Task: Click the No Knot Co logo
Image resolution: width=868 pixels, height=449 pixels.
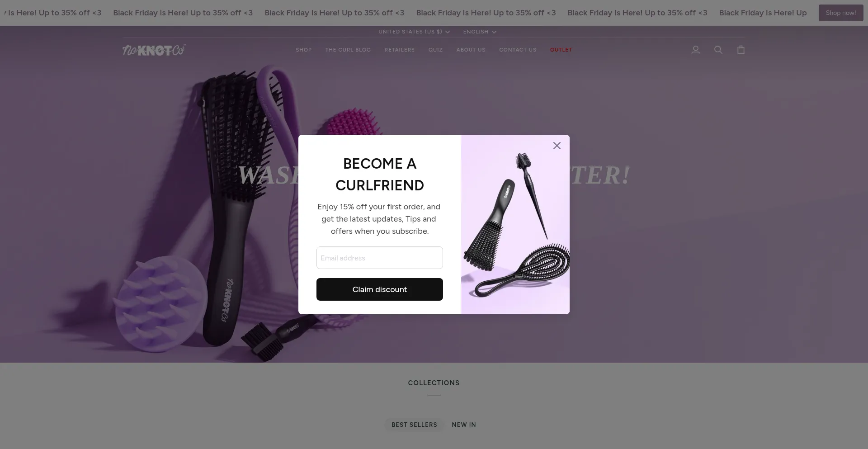Action: tap(154, 50)
